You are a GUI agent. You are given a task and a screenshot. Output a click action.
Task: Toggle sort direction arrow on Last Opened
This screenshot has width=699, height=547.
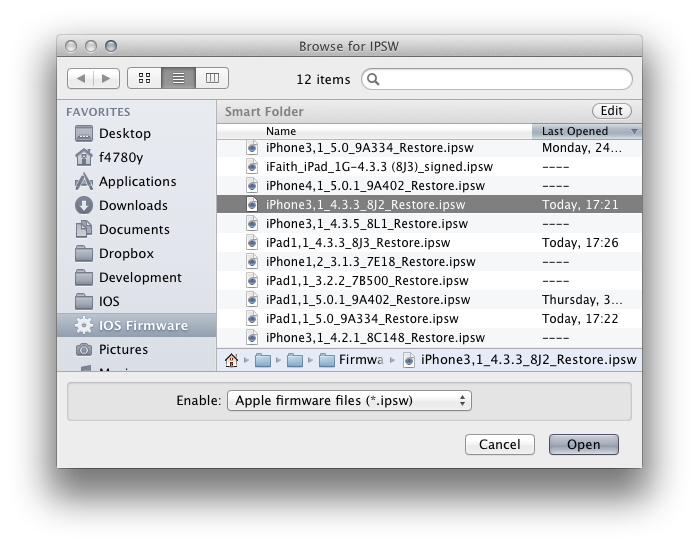coord(634,132)
